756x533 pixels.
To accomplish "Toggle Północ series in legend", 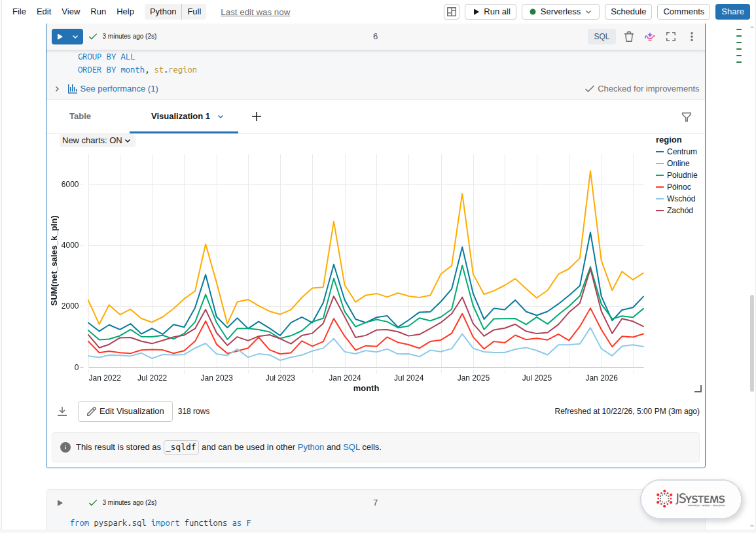I will (x=674, y=187).
